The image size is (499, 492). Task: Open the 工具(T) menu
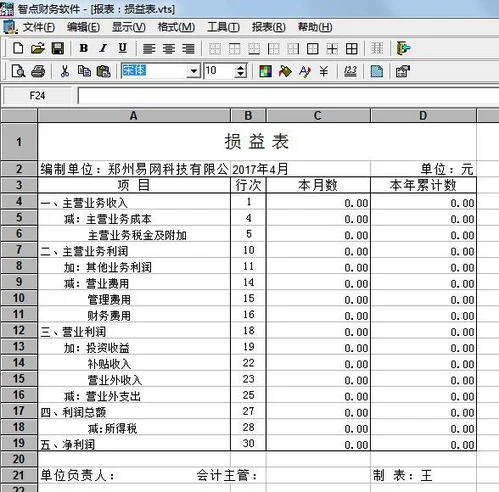pyautogui.click(x=223, y=27)
